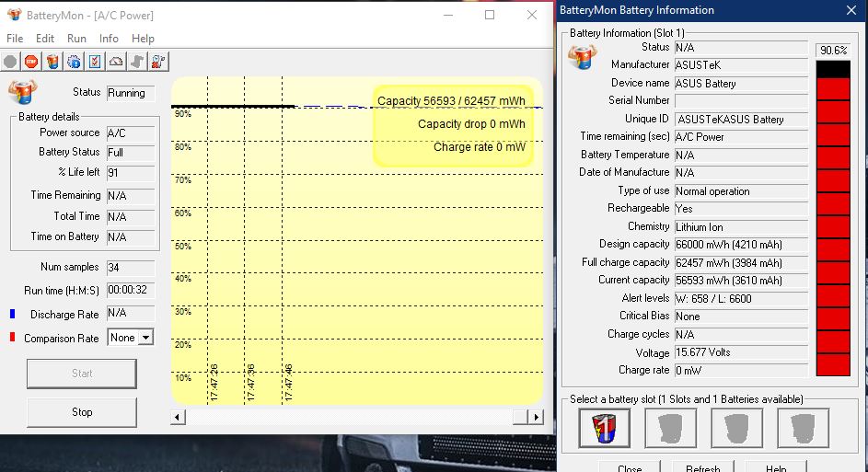Click Design capacity value 66000 mWh
Image resolution: width=868 pixels, height=472 pixels.
741,245
